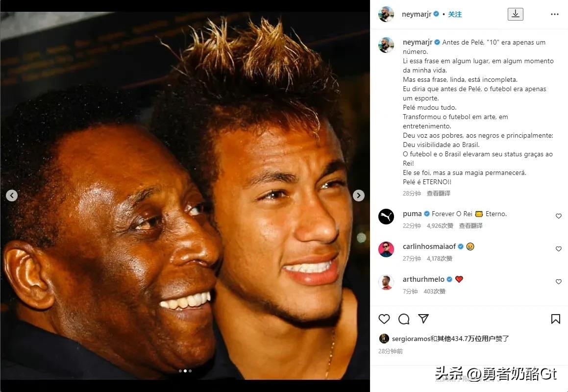The height and width of the screenshot is (392, 568).
Task: Like puma's comment with its heart
Action: (559, 216)
